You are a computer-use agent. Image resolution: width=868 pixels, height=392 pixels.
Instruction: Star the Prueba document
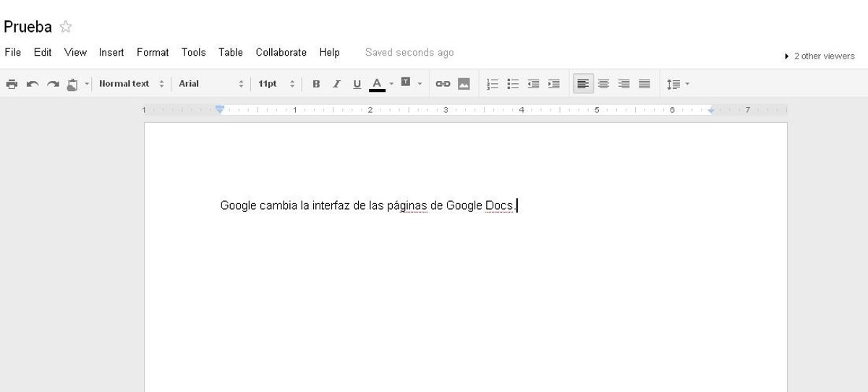(66, 27)
